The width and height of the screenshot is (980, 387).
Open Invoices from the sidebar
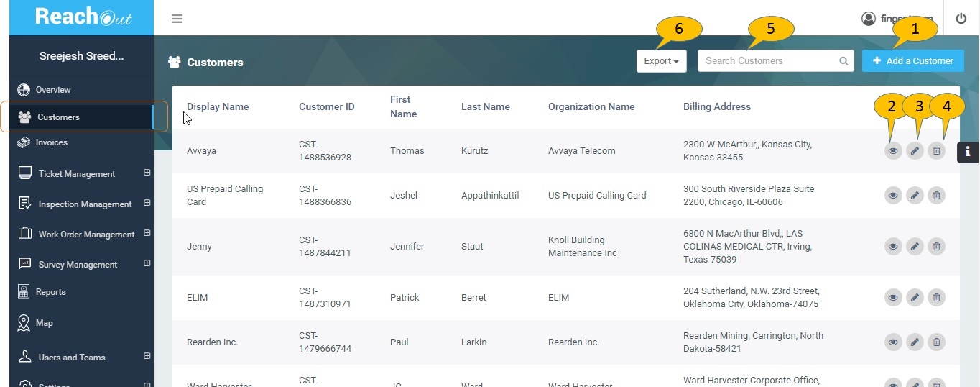pos(52,142)
